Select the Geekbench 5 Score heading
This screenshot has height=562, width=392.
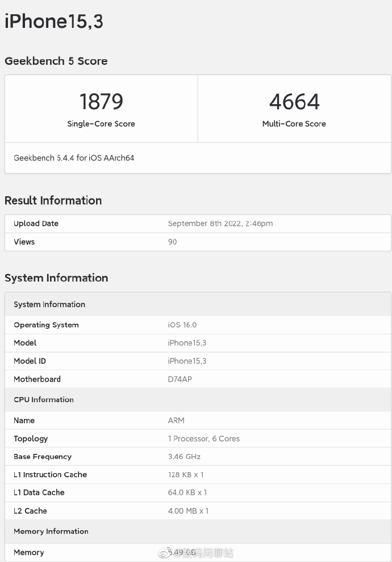click(x=56, y=61)
